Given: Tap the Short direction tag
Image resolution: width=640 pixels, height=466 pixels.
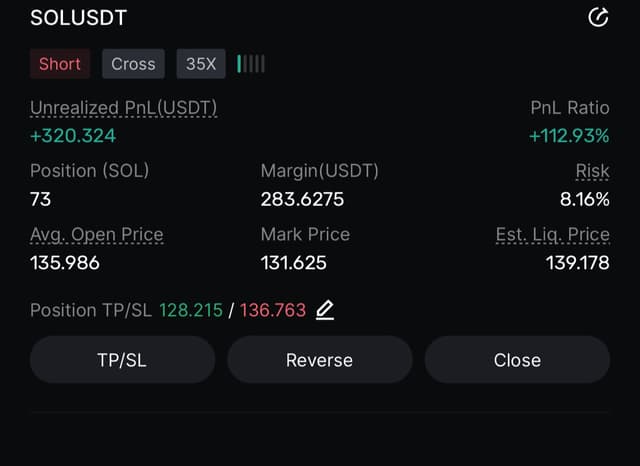Looking at the screenshot, I should click(x=60, y=64).
